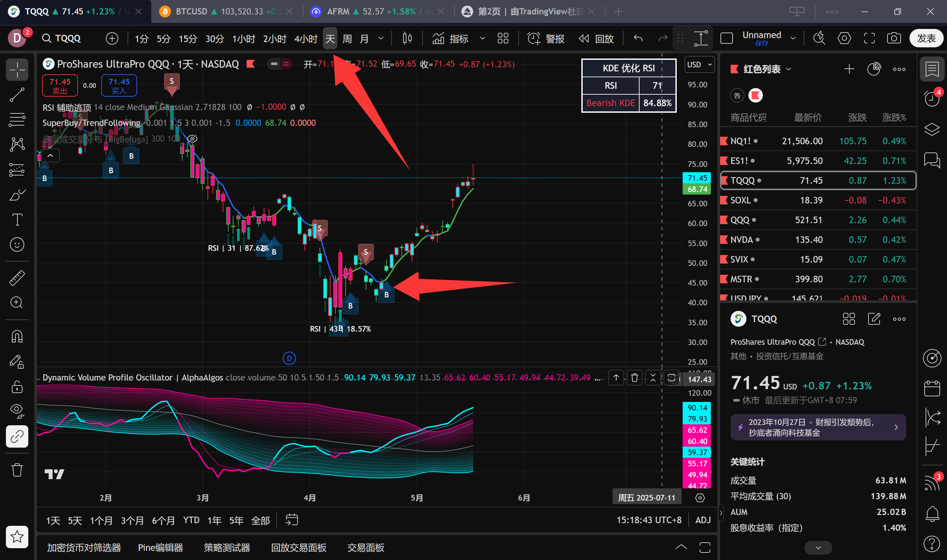Open the Fibonacci retracement tools

(x=17, y=120)
